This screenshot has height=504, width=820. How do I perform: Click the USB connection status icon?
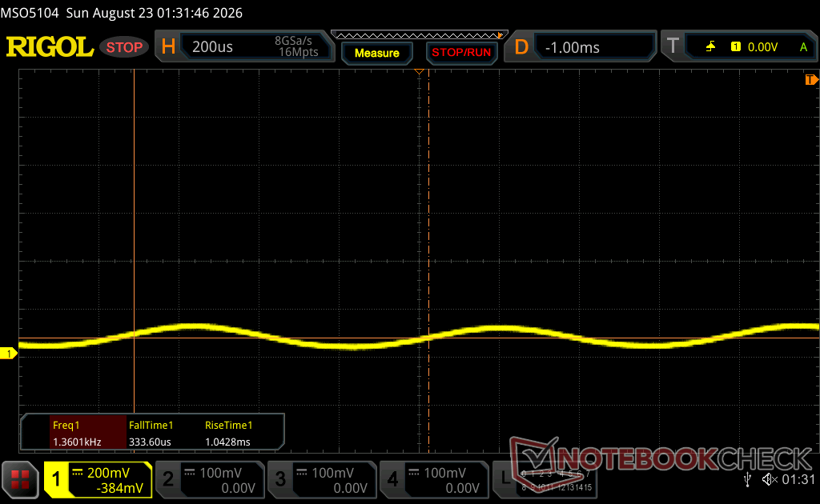click(x=747, y=479)
